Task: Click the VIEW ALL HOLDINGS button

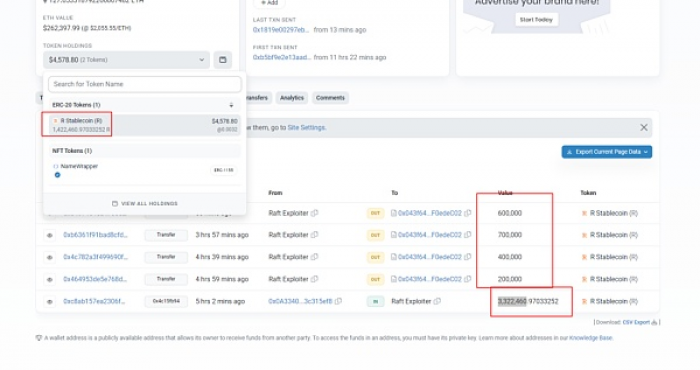Action: coord(145,204)
